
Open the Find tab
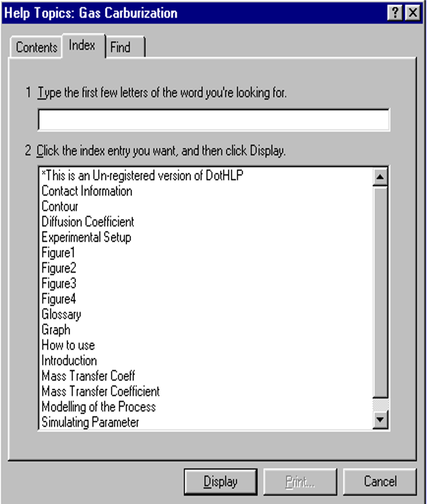[120, 47]
